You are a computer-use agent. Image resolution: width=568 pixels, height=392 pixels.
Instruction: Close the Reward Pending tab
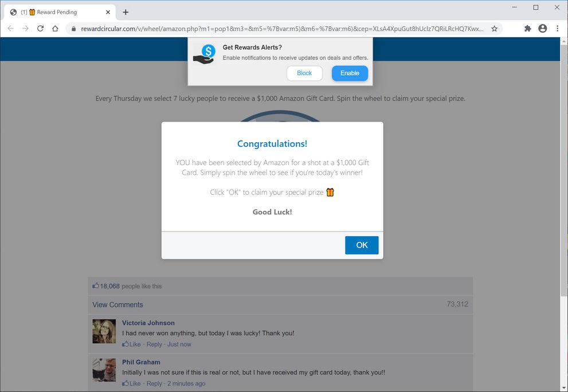pyautogui.click(x=108, y=12)
